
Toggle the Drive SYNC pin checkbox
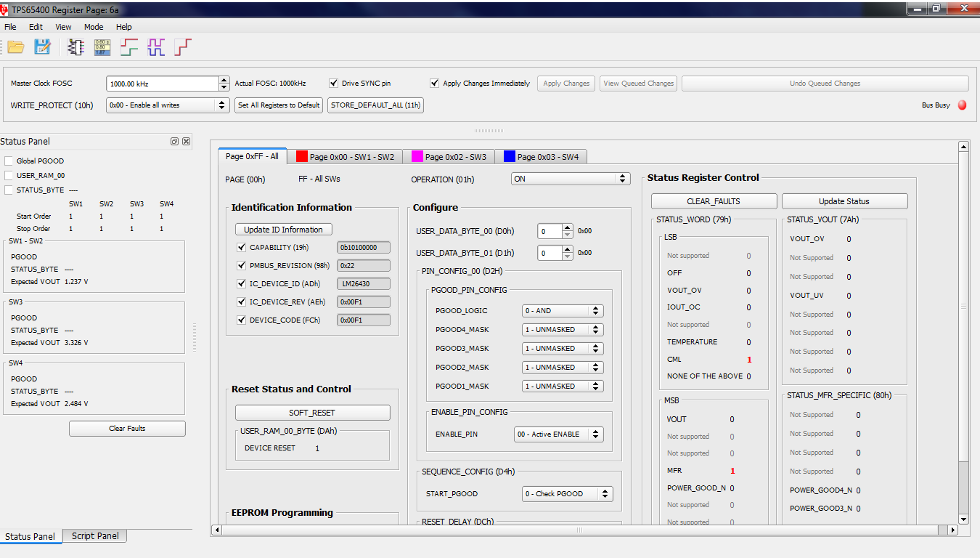(x=334, y=84)
